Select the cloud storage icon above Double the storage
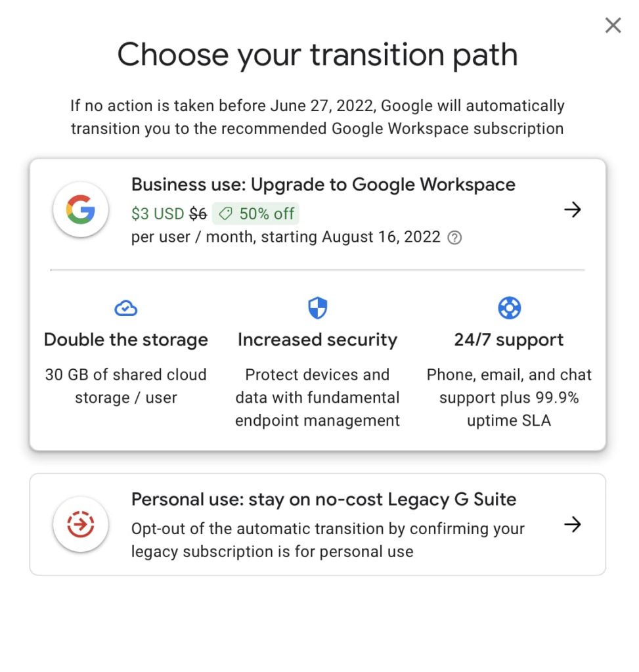 pos(125,307)
